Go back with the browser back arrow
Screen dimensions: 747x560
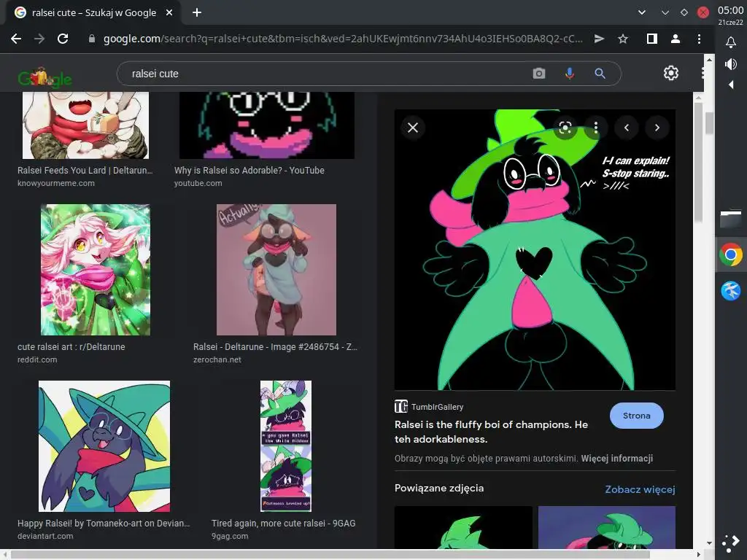16,39
